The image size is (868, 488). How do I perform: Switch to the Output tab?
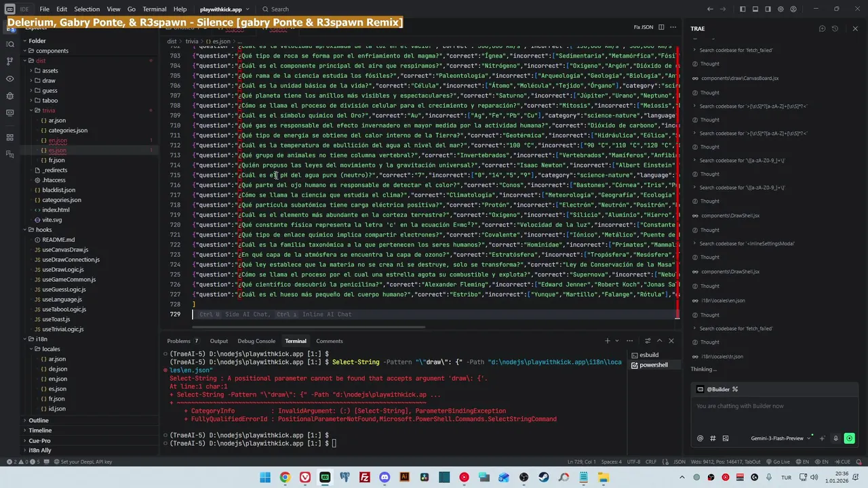pyautogui.click(x=218, y=341)
